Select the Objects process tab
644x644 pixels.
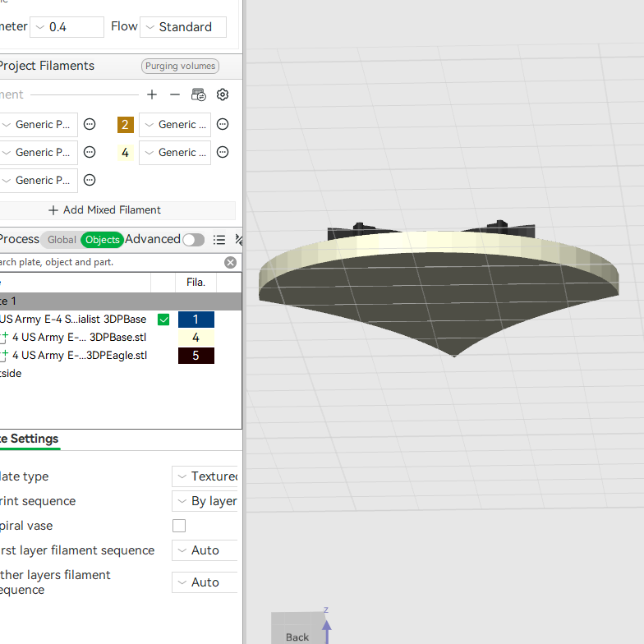click(x=102, y=240)
